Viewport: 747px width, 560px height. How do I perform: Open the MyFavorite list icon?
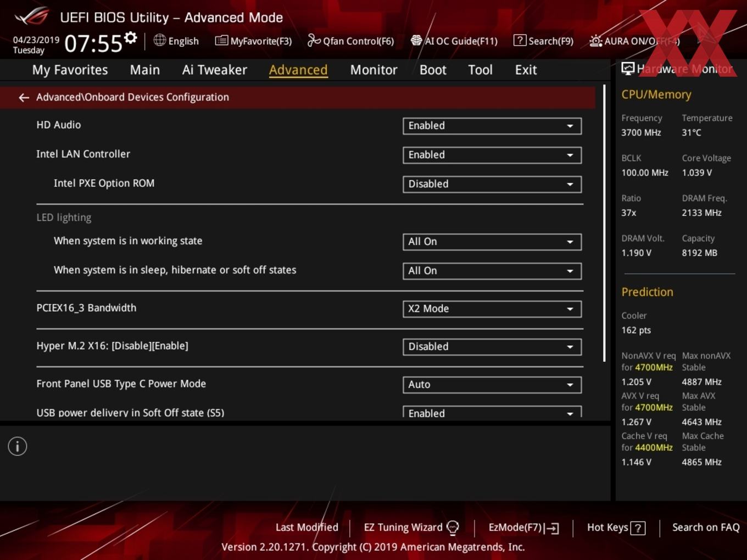[x=221, y=41]
